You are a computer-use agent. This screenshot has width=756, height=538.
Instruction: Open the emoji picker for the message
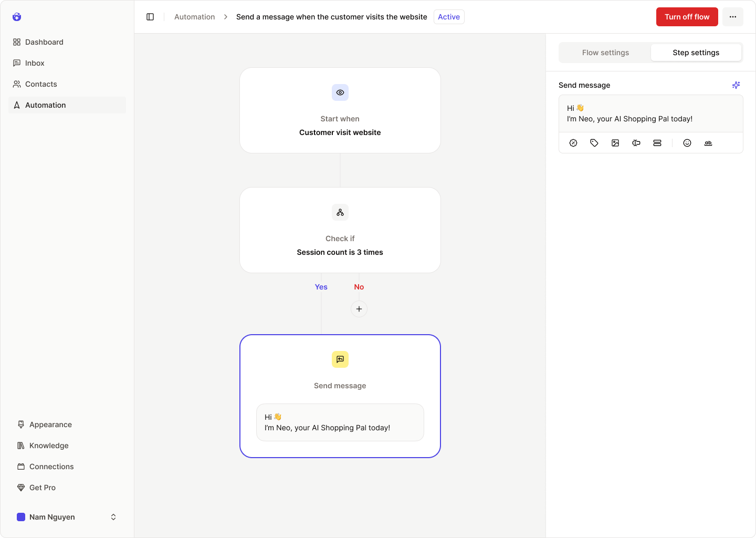pos(687,142)
